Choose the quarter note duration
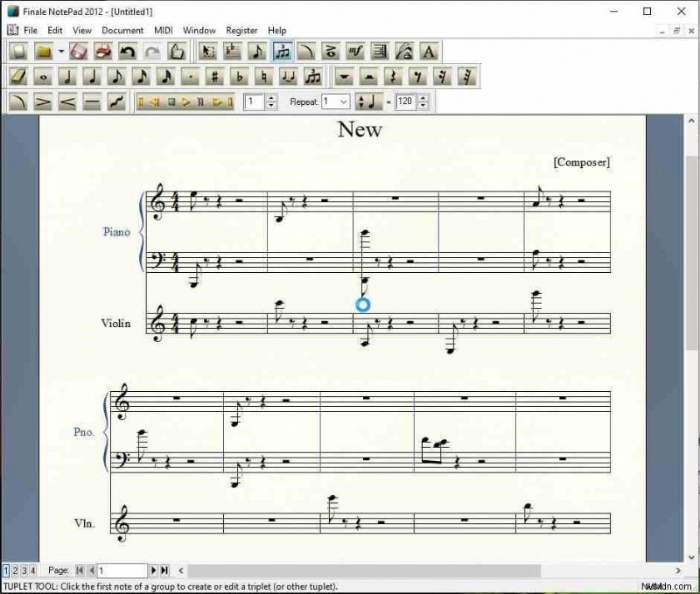The height and width of the screenshot is (594, 700). pos(93,76)
